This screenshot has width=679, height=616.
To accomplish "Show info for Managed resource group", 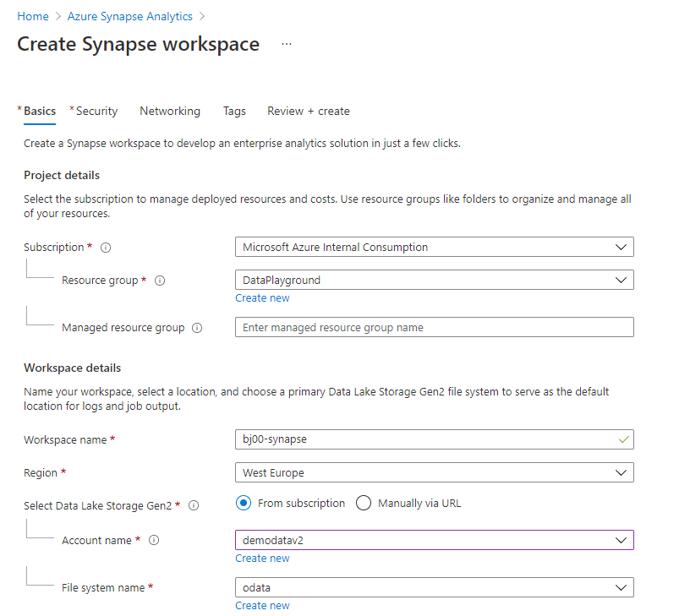I will point(197,328).
